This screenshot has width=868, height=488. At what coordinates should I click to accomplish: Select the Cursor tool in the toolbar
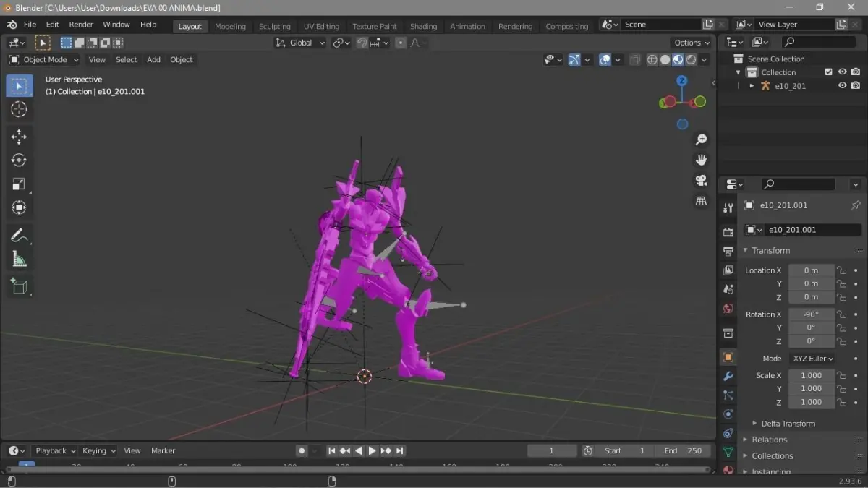pyautogui.click(x=19, y=109)
